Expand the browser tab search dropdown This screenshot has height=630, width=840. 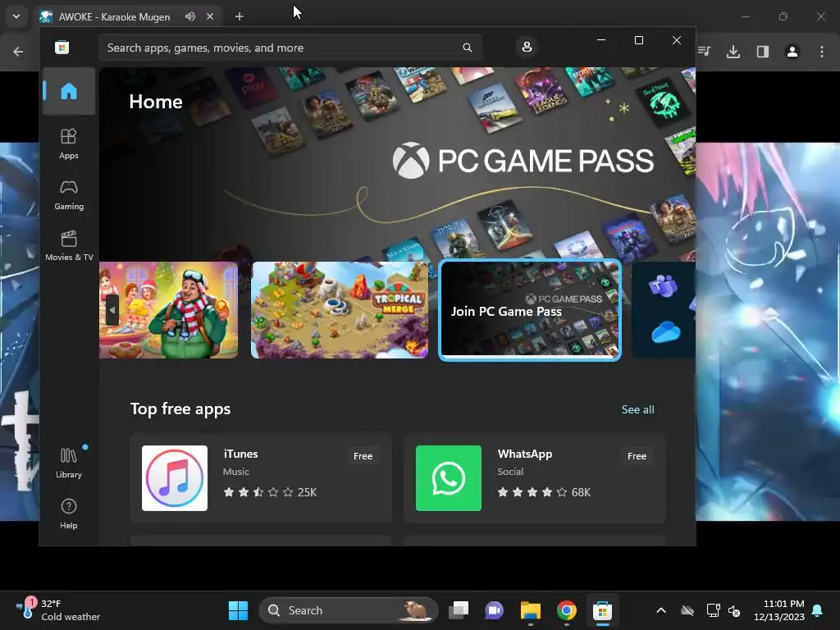tap(16, 16)
